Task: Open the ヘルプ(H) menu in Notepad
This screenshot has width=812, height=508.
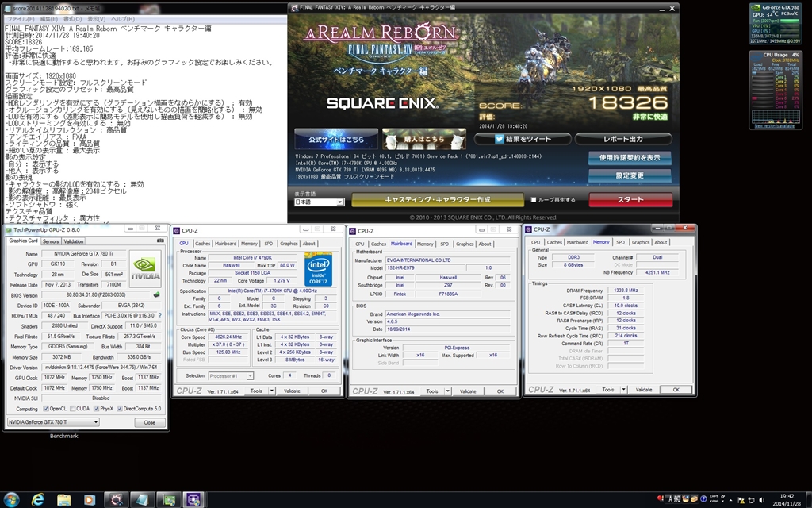Action: point(123,19)
